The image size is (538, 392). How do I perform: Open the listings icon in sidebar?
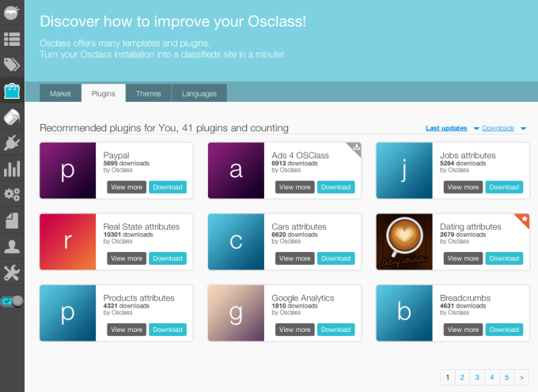point(12,39)
